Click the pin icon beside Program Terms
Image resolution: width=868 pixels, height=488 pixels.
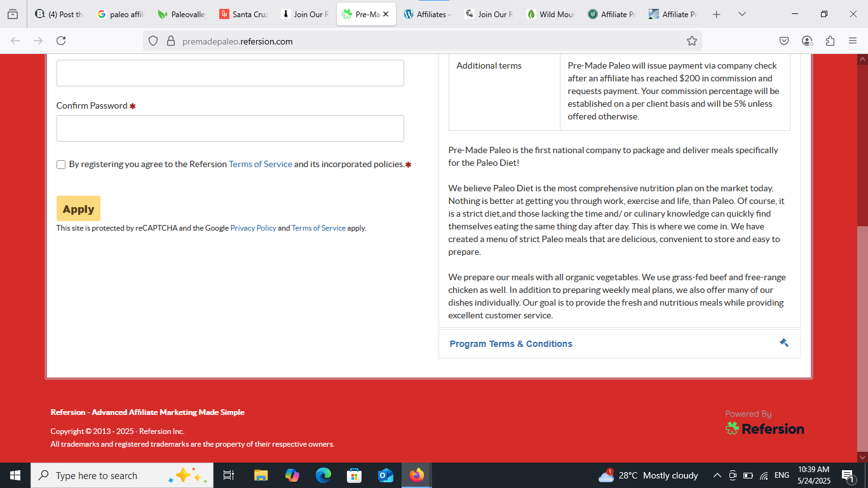[784, 342]
